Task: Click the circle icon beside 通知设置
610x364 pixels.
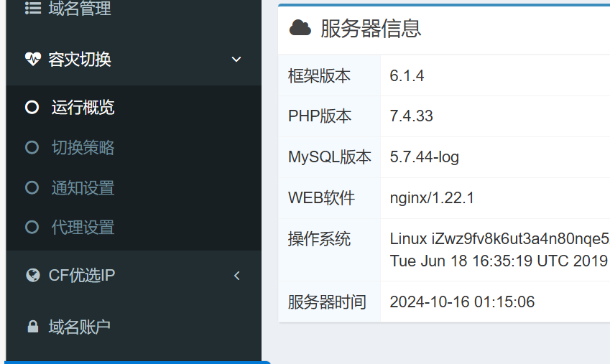Action: pos(32,188)
